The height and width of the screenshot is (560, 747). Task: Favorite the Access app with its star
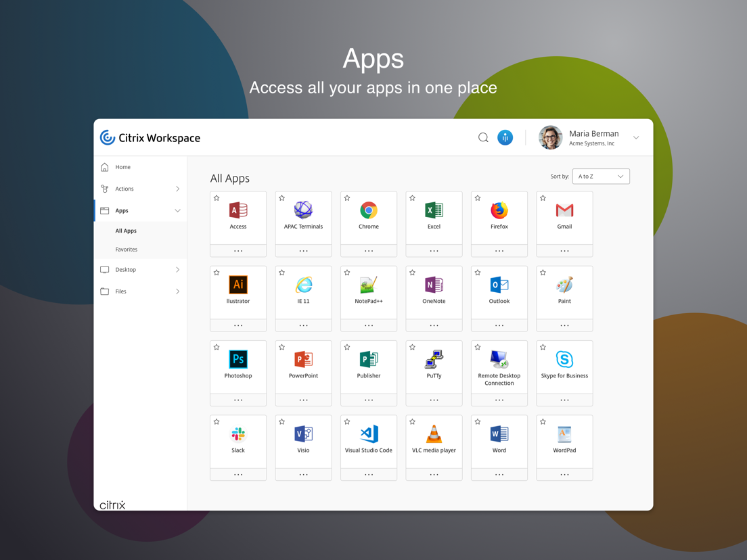pyautogui.click(x=217, y=198)
